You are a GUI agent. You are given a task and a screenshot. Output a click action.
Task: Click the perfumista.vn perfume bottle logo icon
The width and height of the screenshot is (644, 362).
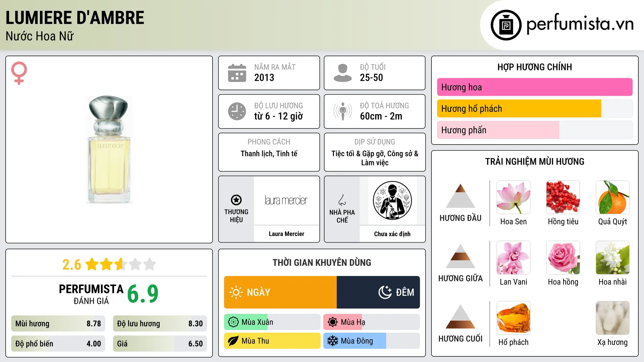pyautogui.click(x=506, y=25)
